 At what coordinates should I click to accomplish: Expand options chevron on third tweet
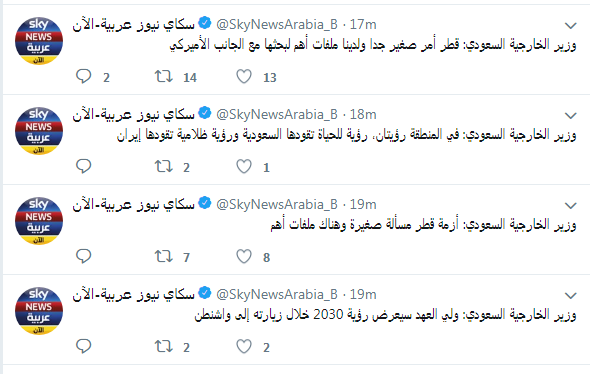click(x=571, y=205)
